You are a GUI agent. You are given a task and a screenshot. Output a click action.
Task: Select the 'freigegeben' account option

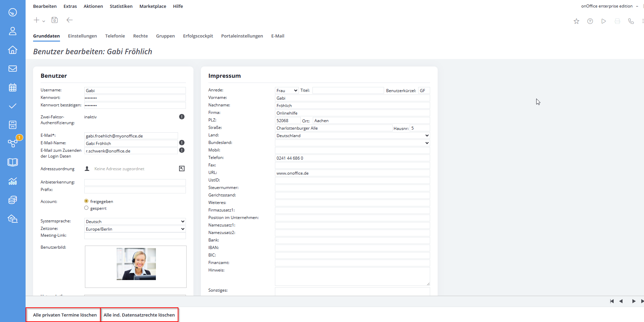[86, 201]
